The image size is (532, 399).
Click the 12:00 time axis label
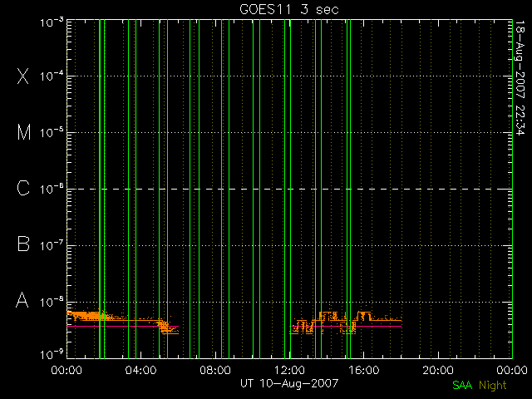coord(289,370)
